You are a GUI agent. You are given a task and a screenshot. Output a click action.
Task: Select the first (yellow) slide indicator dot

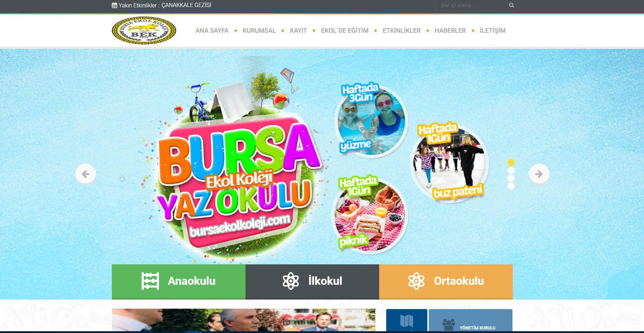click(511, 163)
